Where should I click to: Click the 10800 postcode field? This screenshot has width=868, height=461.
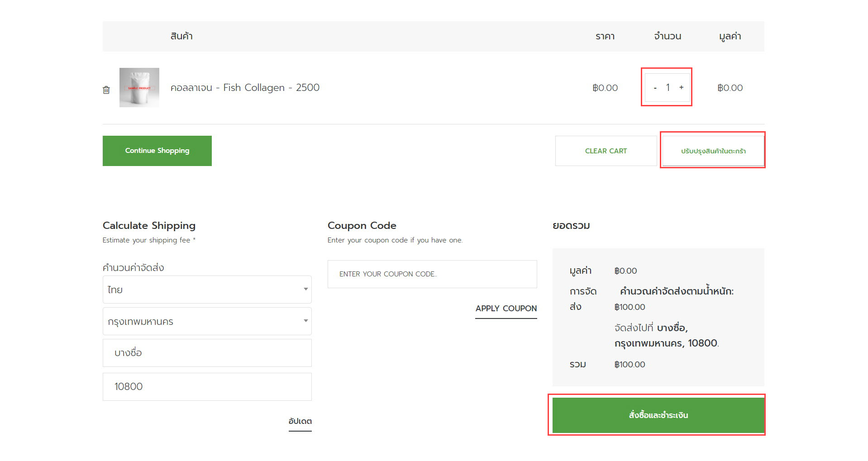coord(207,386)
